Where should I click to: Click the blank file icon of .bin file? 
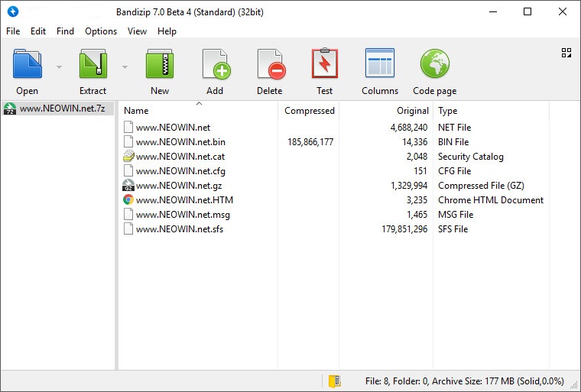click(128, 141)
